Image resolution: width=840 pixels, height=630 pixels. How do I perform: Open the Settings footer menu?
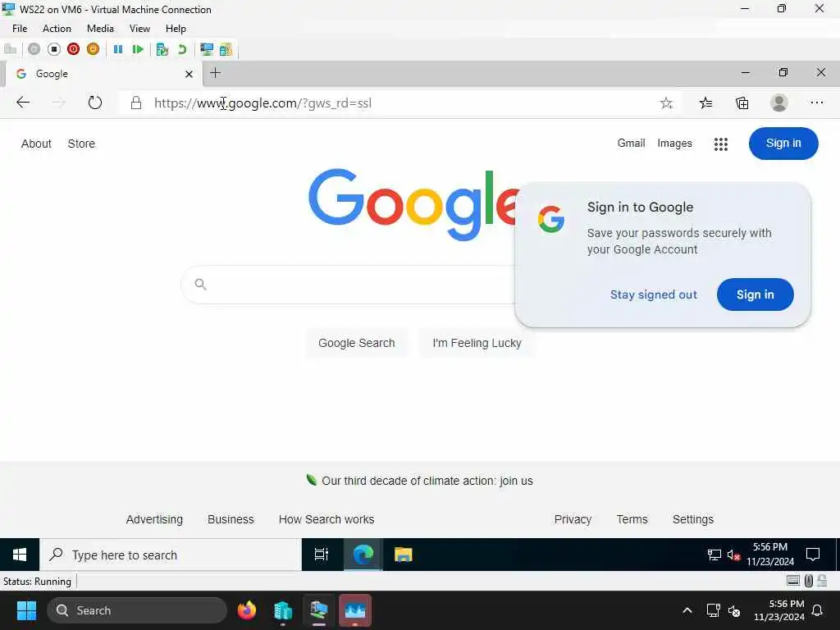pyautogui.click(x=692, y=519)
